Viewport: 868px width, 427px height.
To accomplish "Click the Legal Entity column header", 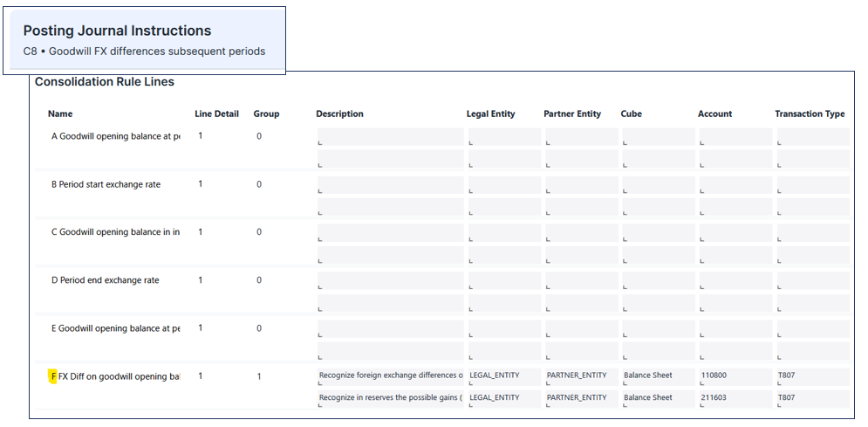I will (x=490, y=114).
